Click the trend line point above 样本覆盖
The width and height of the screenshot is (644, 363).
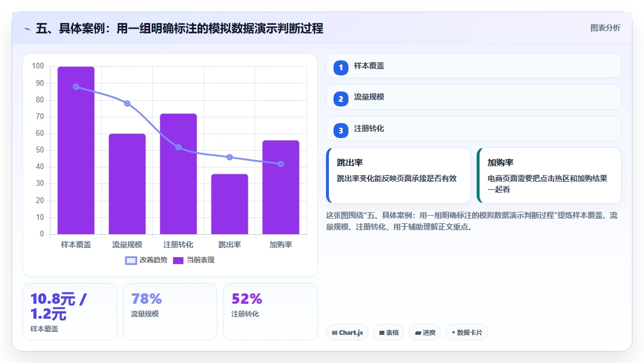pos(76,87)
